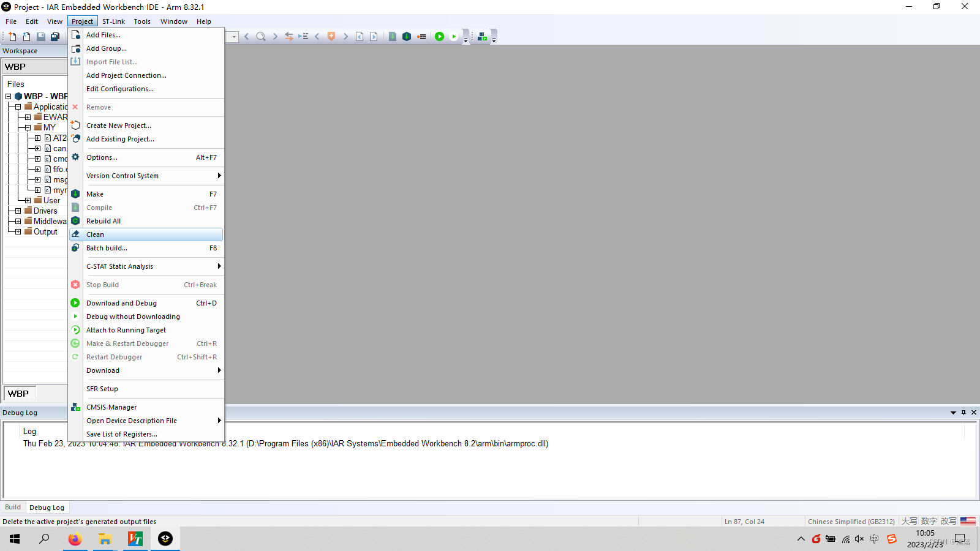Open the Windows Start menu
This screenshot has height=551, width=980.
[x=15, y=539]
